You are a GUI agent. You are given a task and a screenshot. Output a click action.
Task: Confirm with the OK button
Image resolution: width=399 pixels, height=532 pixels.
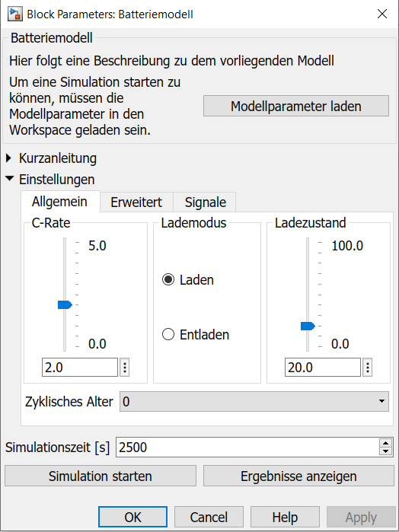click(132, 517)
